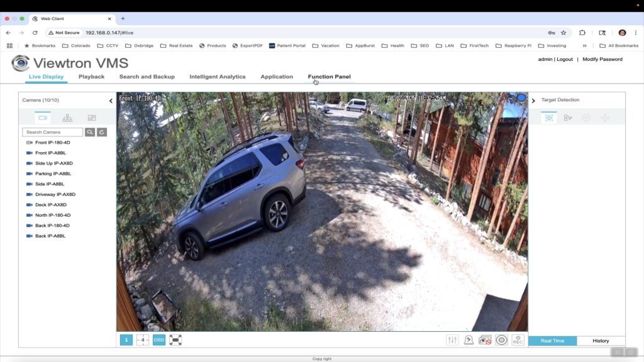644x362 pixels.
Task: Open the filter list icon in Target Detection
Action: (568, 118)
